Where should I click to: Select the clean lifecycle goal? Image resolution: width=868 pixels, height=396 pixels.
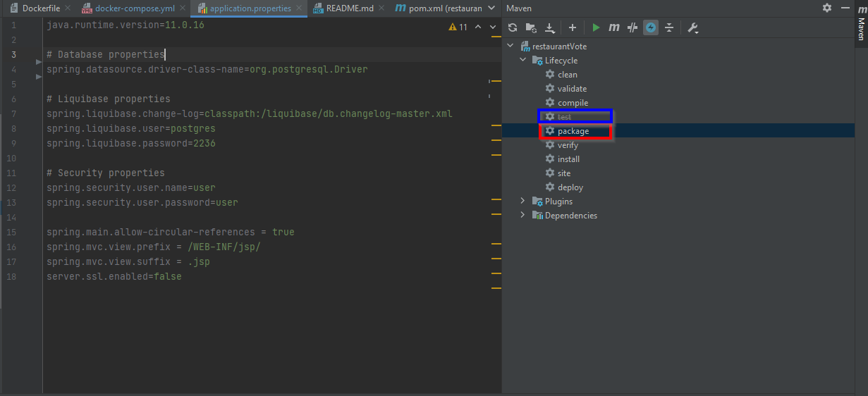point(568,75)
